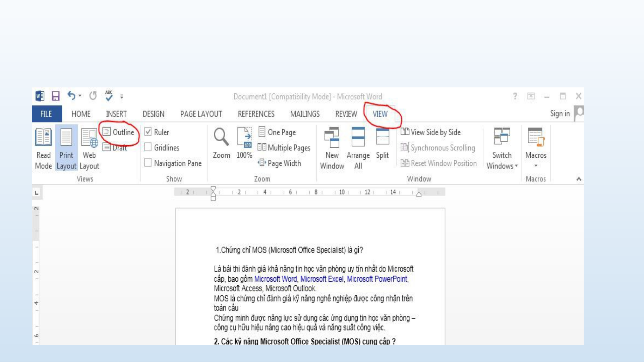Collapse the ribbon with the caret
This screenshot has height=362, width=644.
coord(579,179)
